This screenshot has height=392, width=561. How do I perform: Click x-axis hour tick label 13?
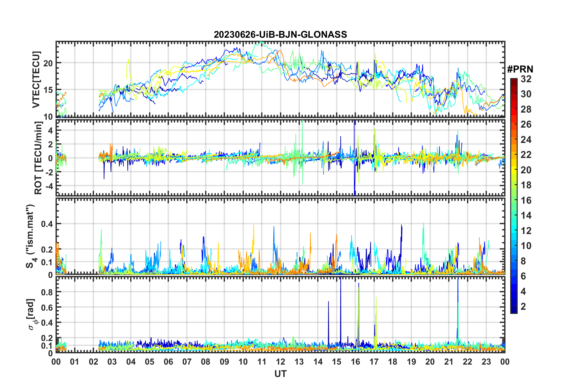[299, 362]
